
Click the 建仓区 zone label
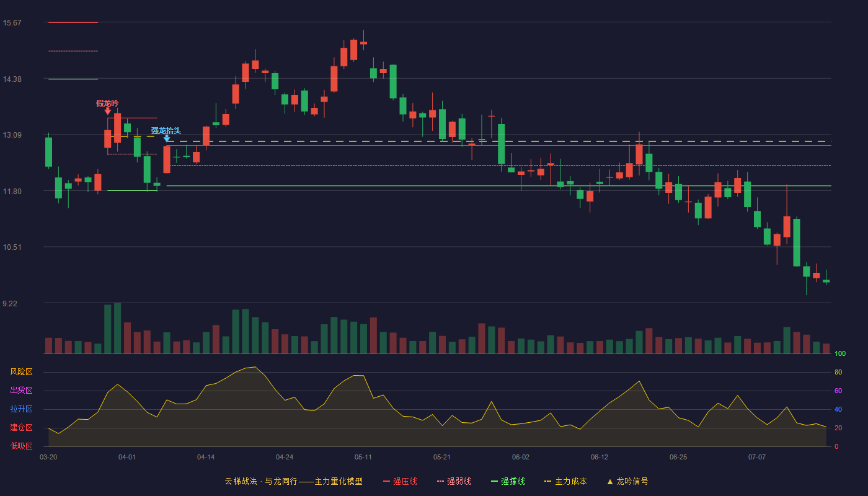tap(21, 428)
